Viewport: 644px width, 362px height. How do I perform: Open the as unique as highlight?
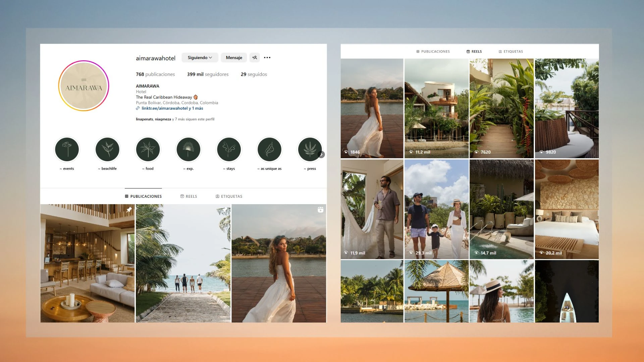pyautogui.click(x=269, y=149)
